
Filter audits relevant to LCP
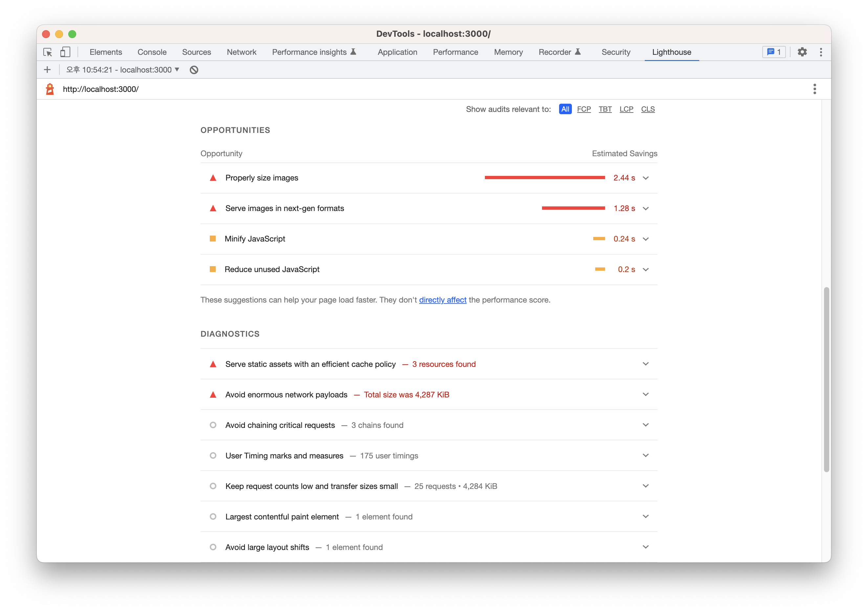(x=626, y=109)
